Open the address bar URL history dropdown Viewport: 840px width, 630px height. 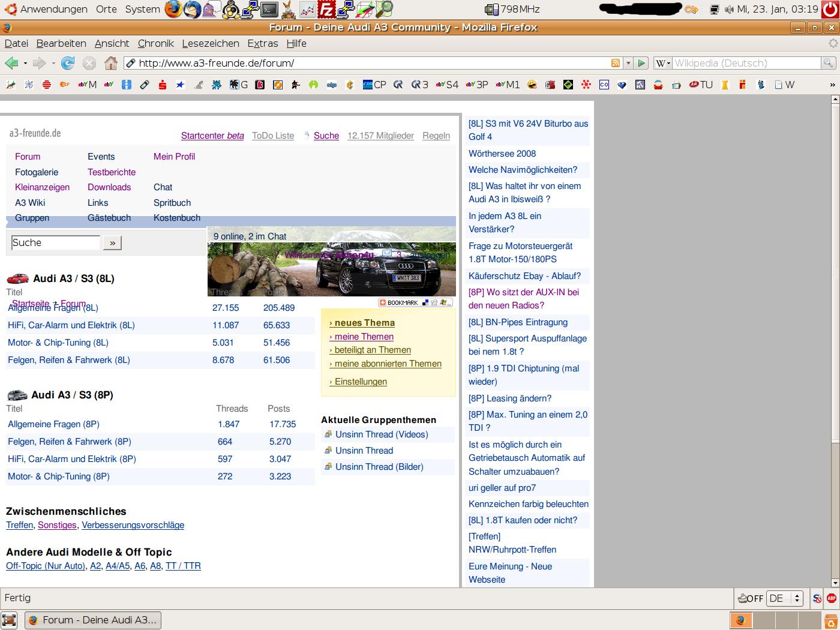click(x=628, y=63)
